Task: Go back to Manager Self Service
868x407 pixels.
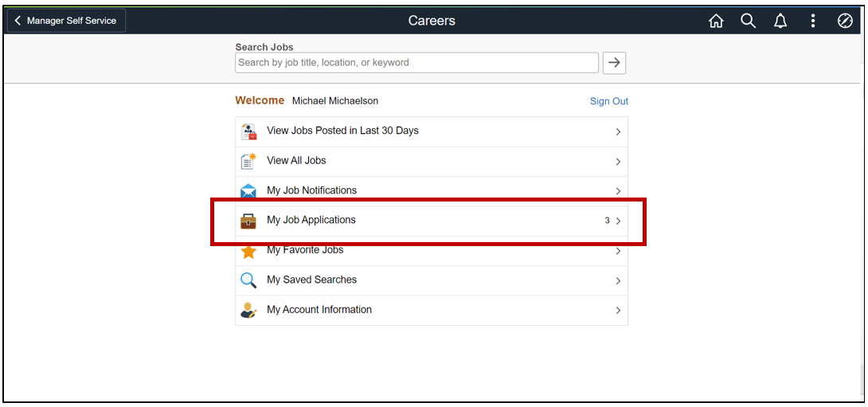Action: click(66, 21)
